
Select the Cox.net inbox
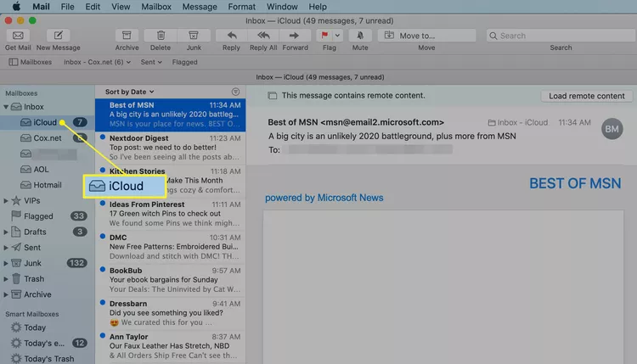[48, 138]
